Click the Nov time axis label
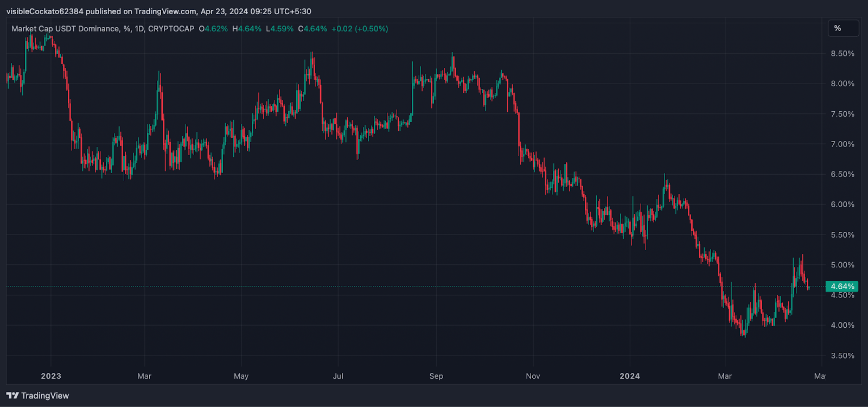This screenshot has width=868, height=407. point(533,376)
